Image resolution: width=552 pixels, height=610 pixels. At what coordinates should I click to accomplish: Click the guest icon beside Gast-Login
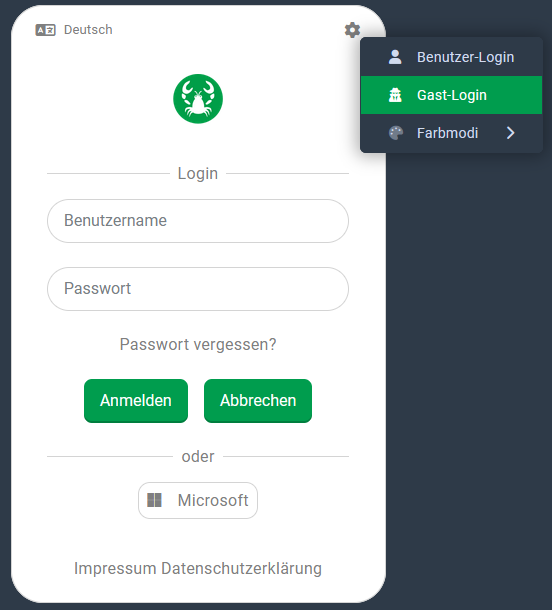(x=395, y=95)
